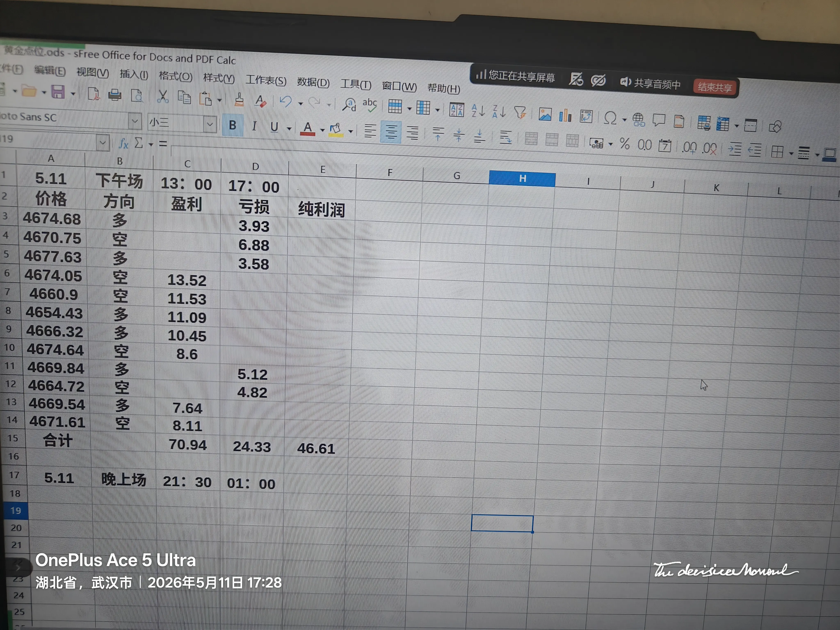Open Find and Replace tool
Image resolution: width=840 pixels, height=630 pixels.
tap(349, 104)
